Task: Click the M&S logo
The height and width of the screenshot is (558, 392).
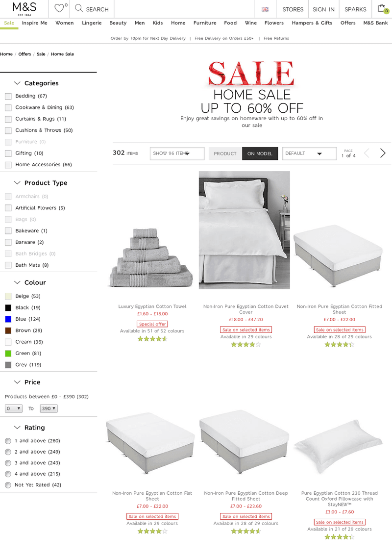Action: click(x=24, y=8)
